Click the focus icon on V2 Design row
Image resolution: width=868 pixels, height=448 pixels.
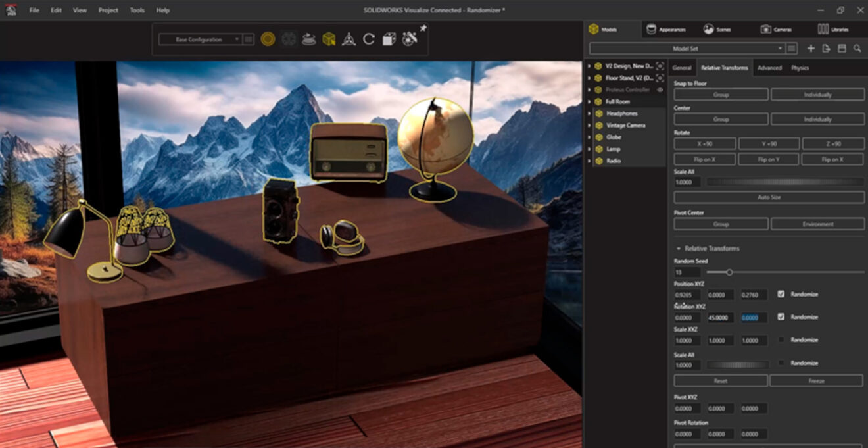[660, 66]
